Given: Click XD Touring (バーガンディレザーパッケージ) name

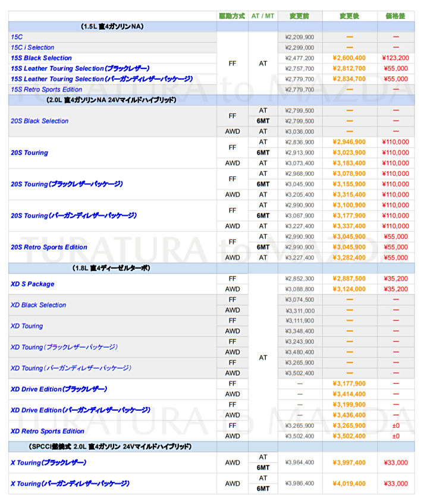Looking at the screenshot, I should click(71, 368).
